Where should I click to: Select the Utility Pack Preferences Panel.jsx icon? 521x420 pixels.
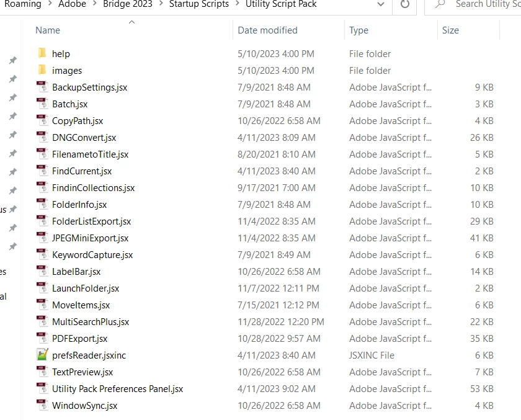coord(42,388)
